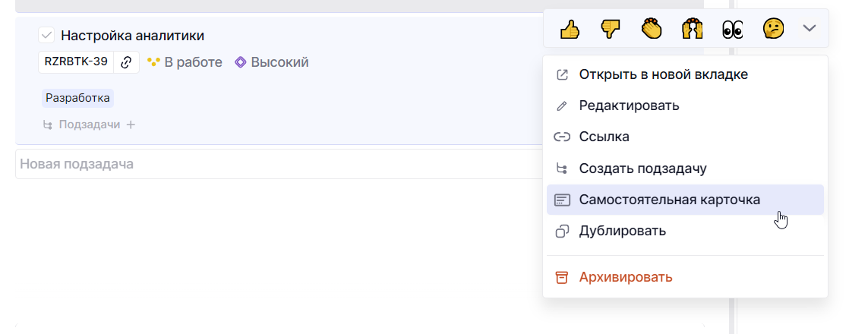Expand the emoji reactions chevron

point(810,28)
